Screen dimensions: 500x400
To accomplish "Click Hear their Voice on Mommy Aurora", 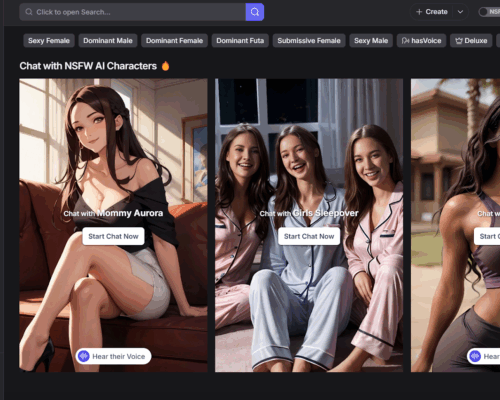I will point(113,356).
